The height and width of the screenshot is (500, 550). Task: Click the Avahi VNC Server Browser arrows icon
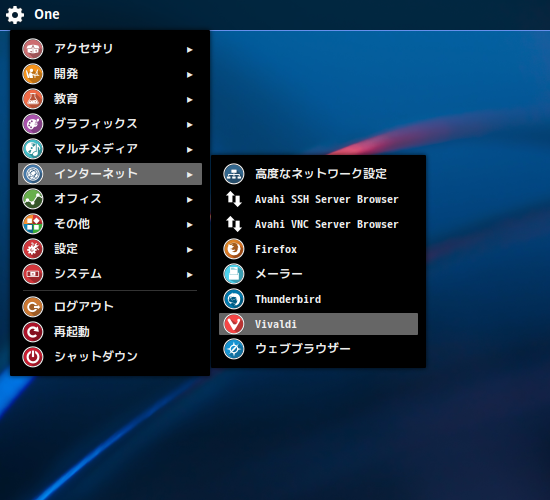[234, 224]
